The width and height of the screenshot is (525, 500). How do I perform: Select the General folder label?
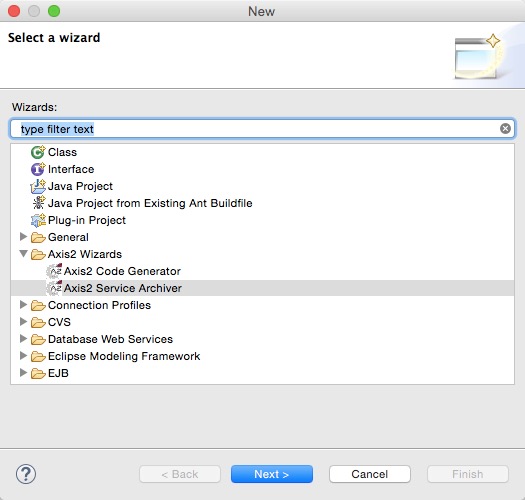click(68, 237)
